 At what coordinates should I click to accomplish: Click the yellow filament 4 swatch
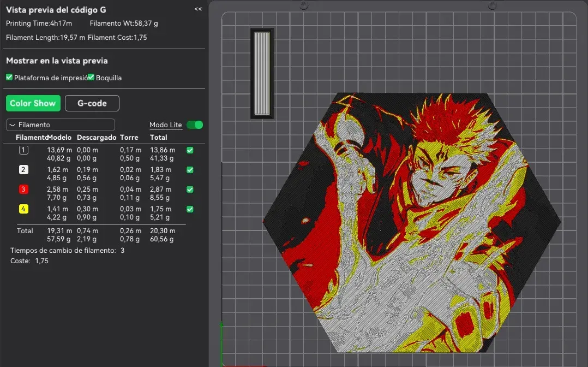click(x=23, y=209)
